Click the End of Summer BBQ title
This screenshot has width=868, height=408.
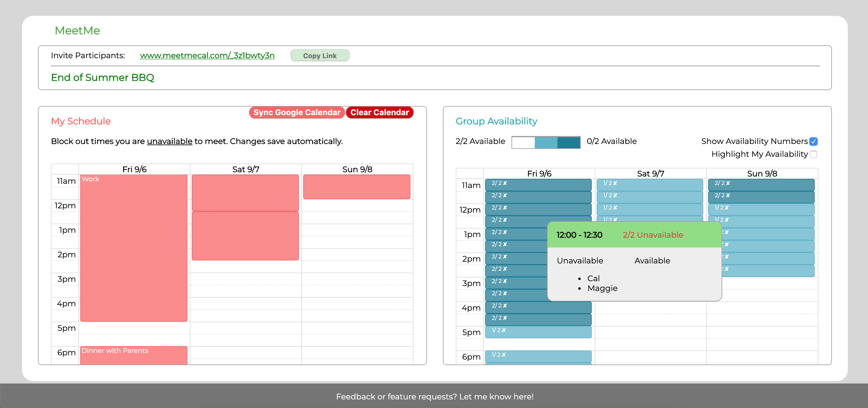point(102,77)
